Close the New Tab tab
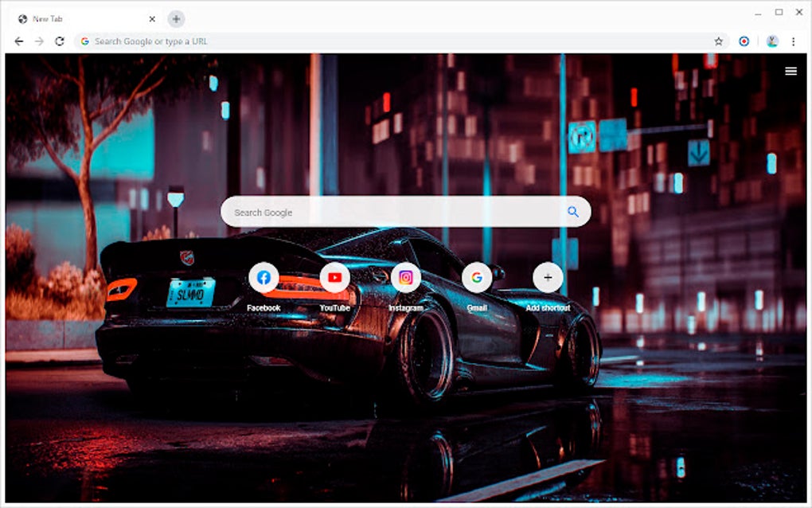The width and height of the screenshot is (812, 508). pyautogui.click(x=152, y=19)
